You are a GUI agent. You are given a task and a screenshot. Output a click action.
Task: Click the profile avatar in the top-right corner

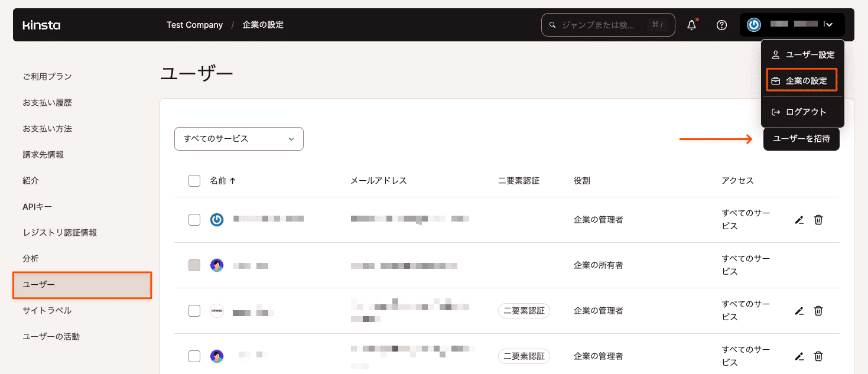pyautogui.click(x=755, y=24)
